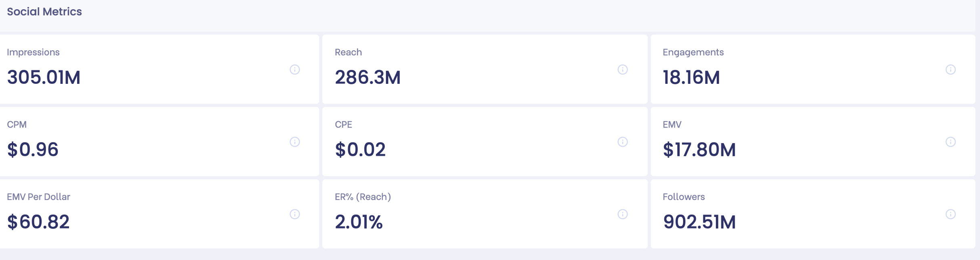Image resolution: width=980 pixels, height=260 pixels.
Task: Select the $60.82 EMV Per Dollar value
Action: point(38,222)
